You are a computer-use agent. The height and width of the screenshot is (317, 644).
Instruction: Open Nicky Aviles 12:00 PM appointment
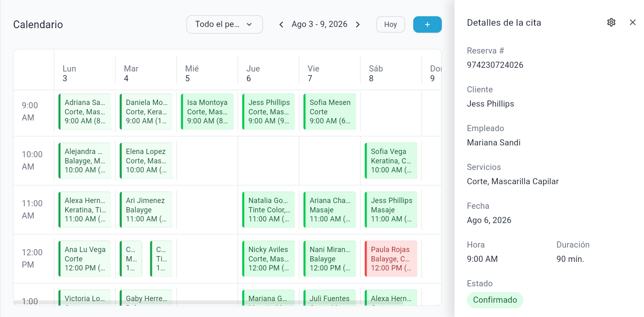(268, 259)
